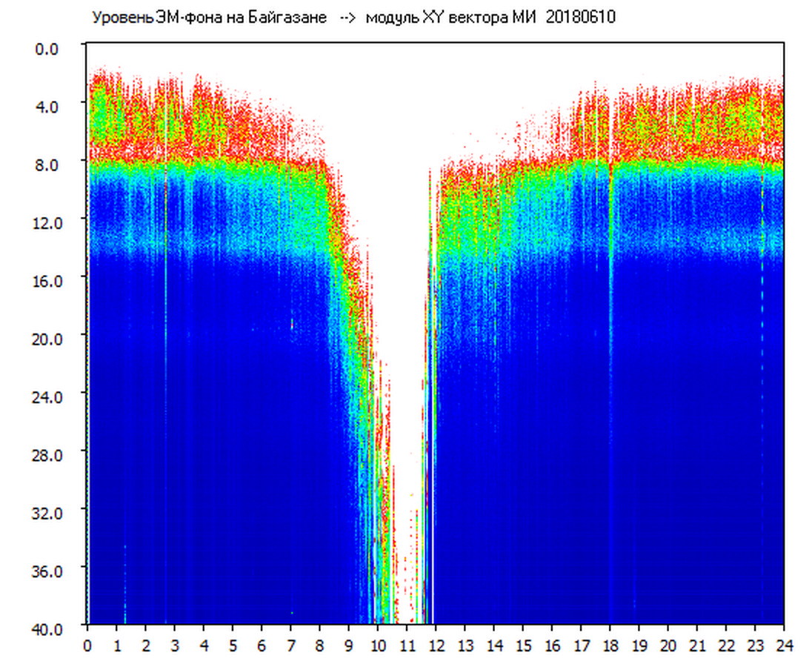
Task: Select hour 11 on the horizontal axis
Action: coord(407,646)
